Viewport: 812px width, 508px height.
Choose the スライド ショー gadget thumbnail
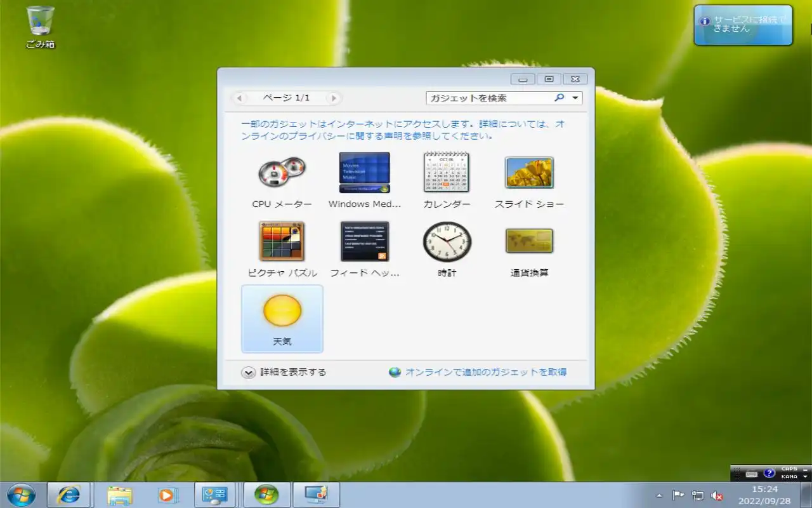pos(529,172)
